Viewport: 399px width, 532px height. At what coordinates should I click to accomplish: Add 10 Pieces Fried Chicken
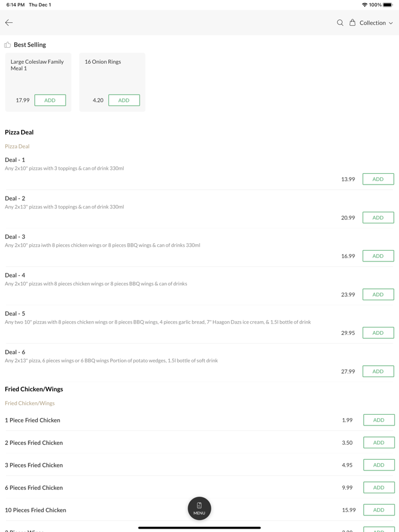point(378,510)
